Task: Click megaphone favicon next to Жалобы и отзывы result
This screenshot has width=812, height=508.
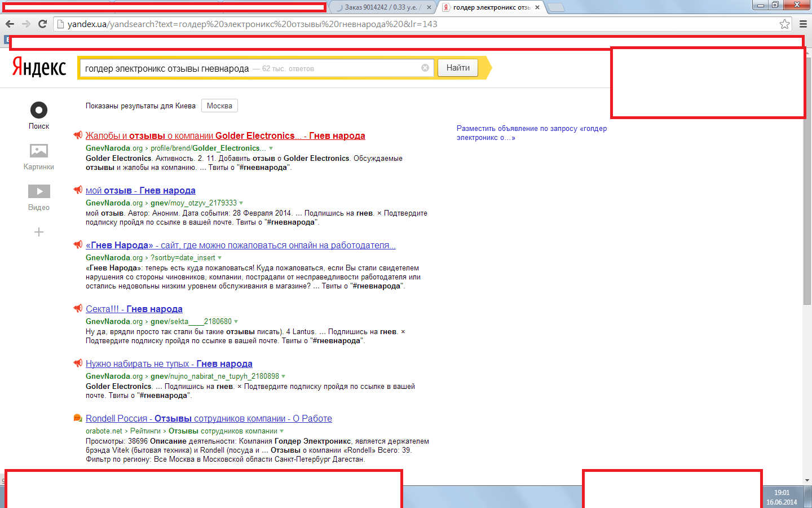Action: click(x=78, y=135)
